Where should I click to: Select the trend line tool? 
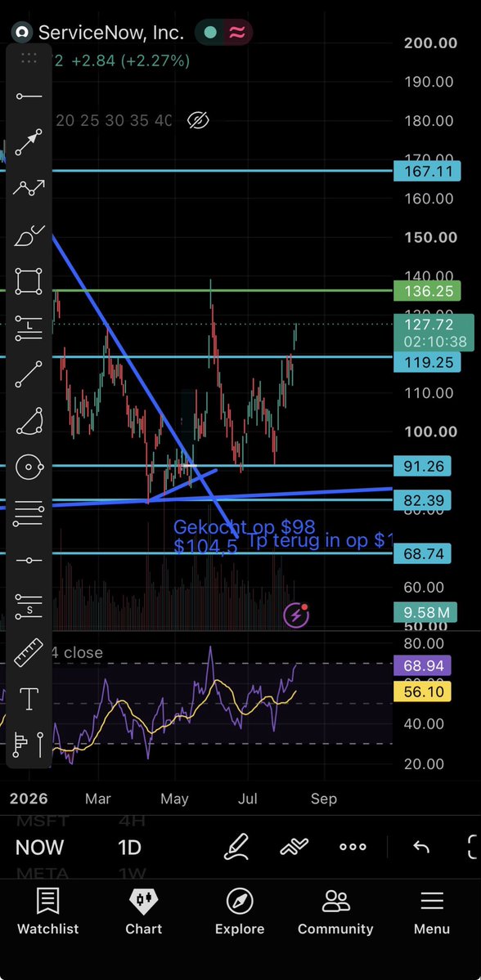29,374
